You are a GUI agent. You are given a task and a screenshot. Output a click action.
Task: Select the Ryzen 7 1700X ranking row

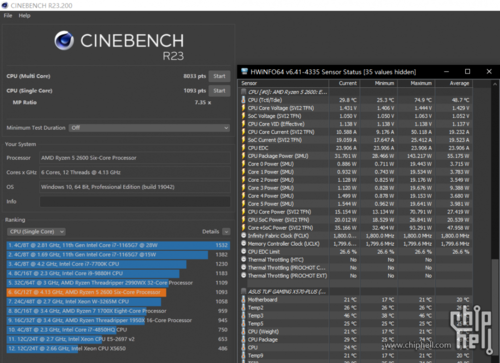click(118, 311)
